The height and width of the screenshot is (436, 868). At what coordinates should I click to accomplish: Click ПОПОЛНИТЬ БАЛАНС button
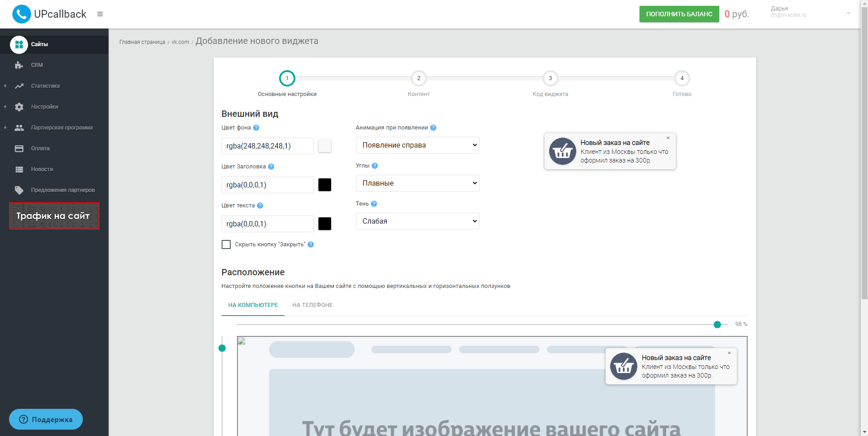679,14
